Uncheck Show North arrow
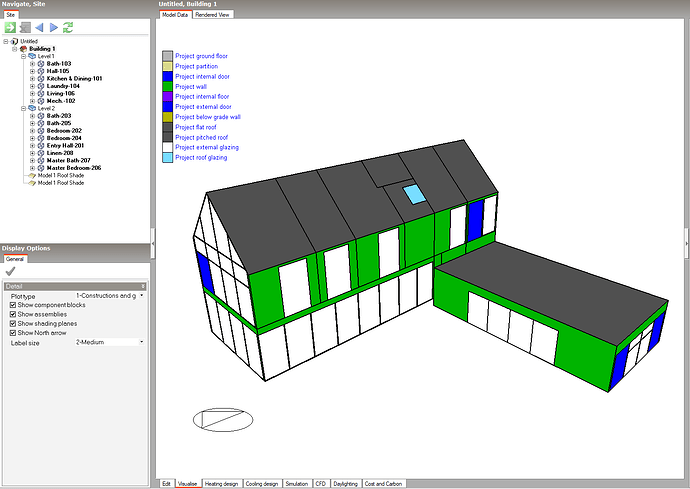 pyautogui.click(x=13, y=333)
